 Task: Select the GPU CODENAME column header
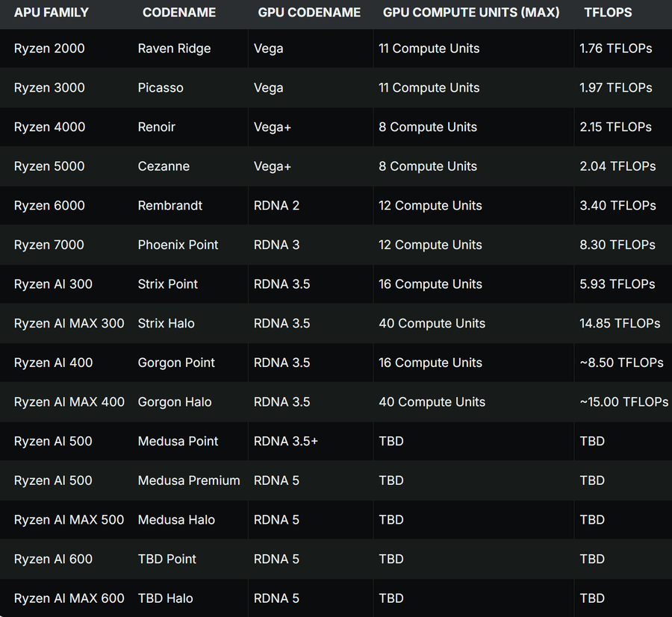[309, 13]
